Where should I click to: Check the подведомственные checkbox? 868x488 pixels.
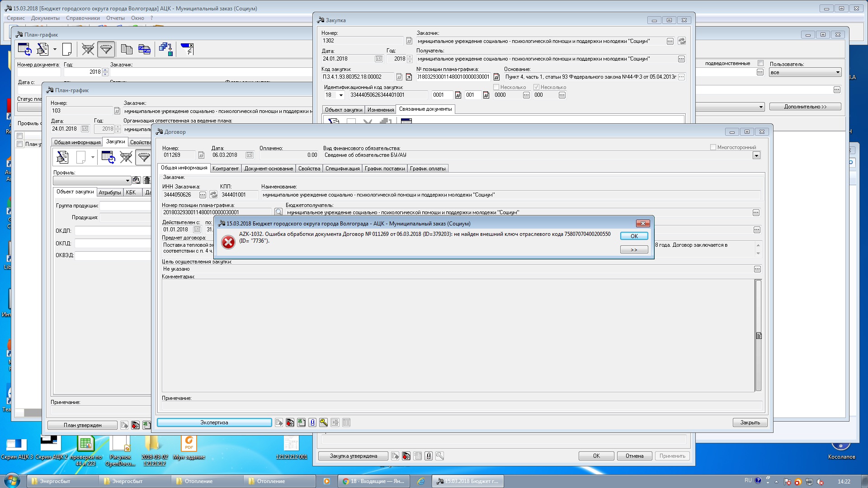(760, 63)
